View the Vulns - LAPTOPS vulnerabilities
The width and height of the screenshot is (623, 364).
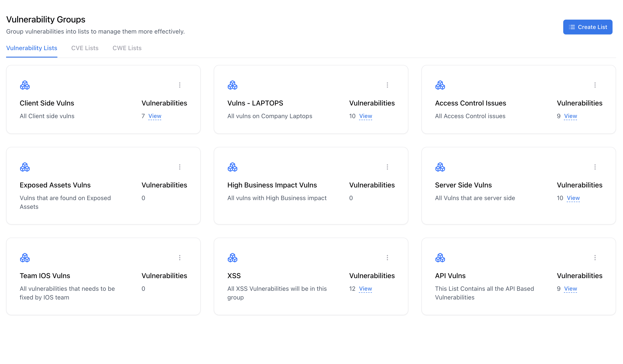click(365, 116)
